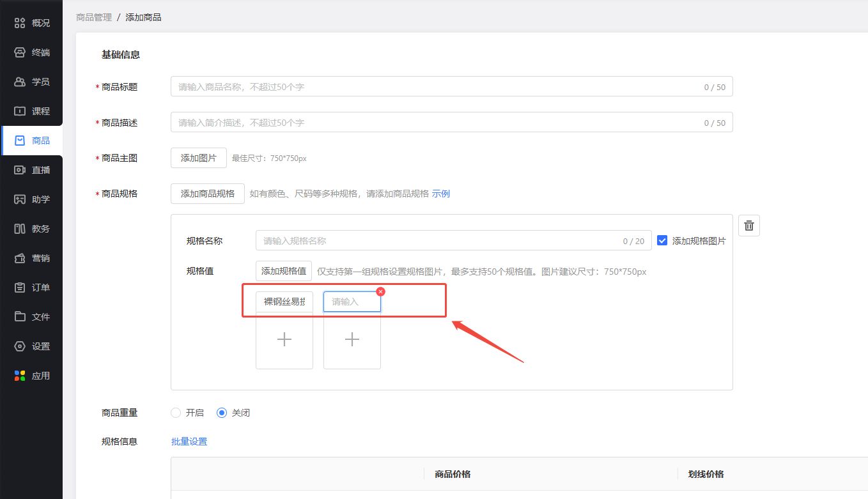Click the 添加图片 button
Viewport: 868px width, 499px height.
click(198, 158)
